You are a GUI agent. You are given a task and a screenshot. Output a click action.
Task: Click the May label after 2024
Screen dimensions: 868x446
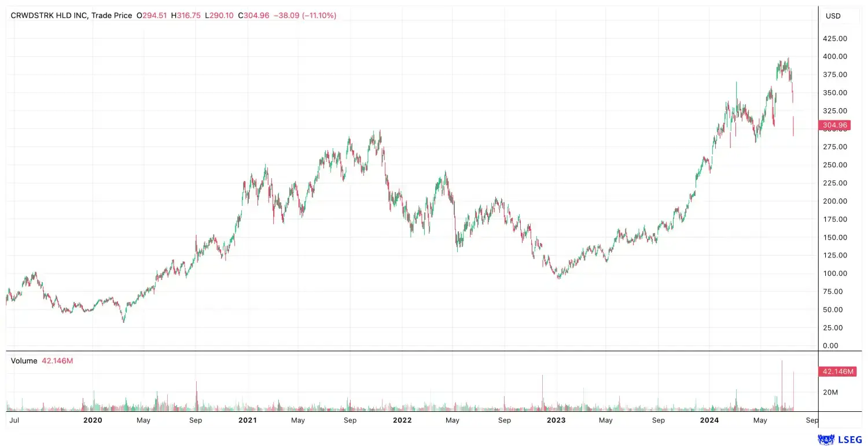(x=760, y=420)
